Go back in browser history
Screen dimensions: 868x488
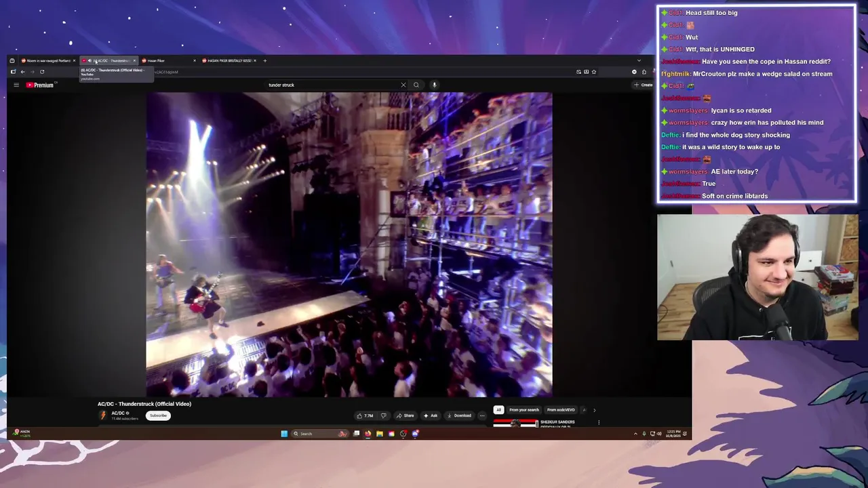(x=22, y=71)
